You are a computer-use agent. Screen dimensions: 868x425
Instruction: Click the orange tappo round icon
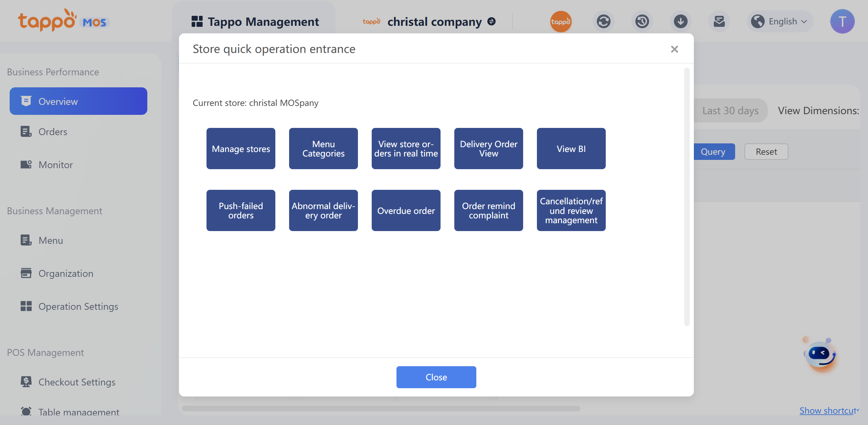pyautogui.click(x=561, y=21)
